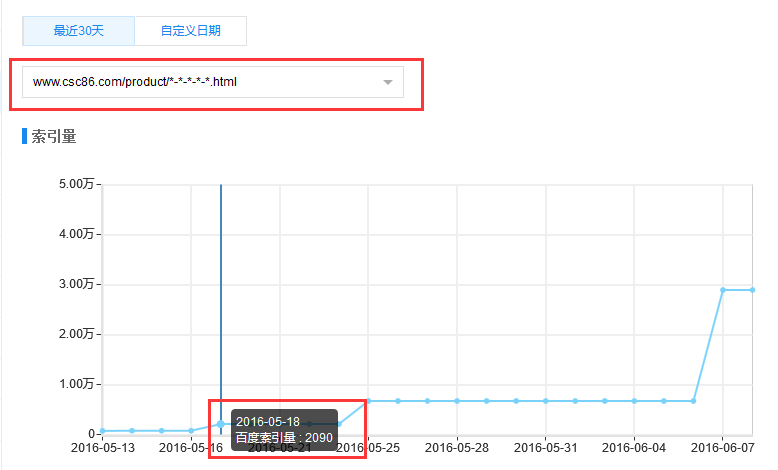778x470 pixels.
Task: Select the data point at 2016-06-07
Action: (723, 290)
